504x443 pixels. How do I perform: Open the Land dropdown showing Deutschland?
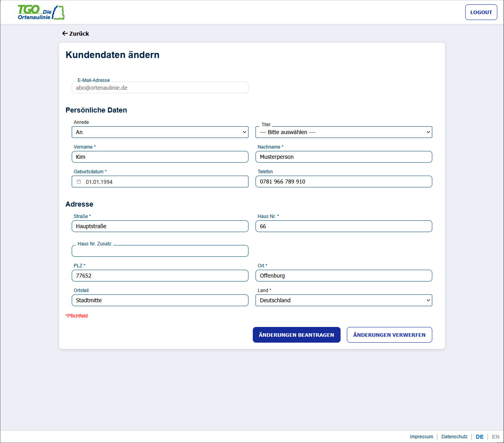[344, 300]
